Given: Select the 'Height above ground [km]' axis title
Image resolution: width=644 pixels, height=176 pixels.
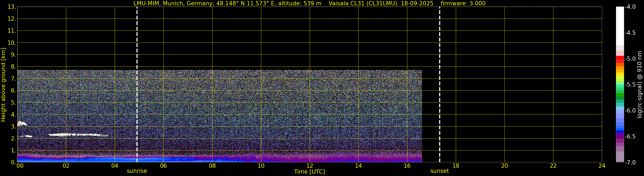Looking at the screenshot, I should pos(3,85).
